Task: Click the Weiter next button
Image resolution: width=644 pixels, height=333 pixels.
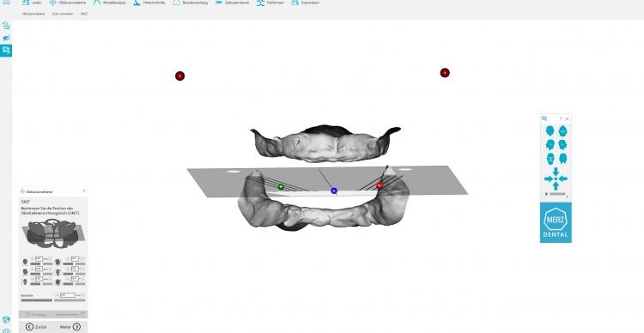Action: pos(70,327)
